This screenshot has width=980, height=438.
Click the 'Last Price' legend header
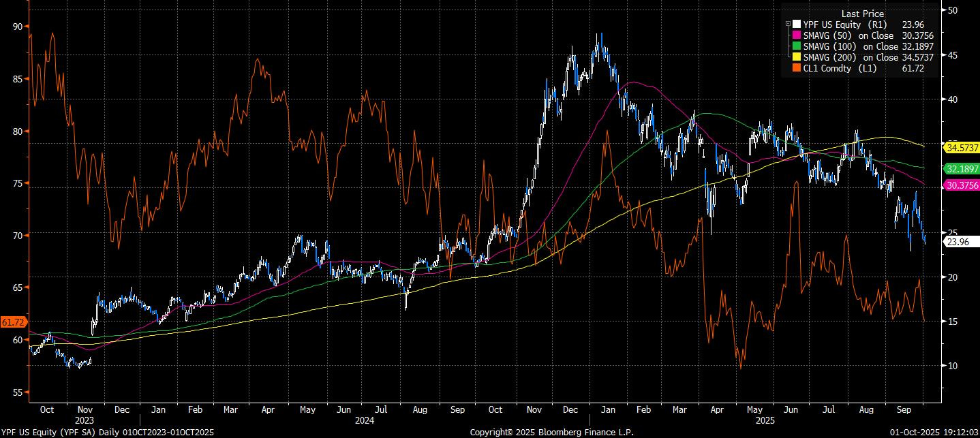862,14
